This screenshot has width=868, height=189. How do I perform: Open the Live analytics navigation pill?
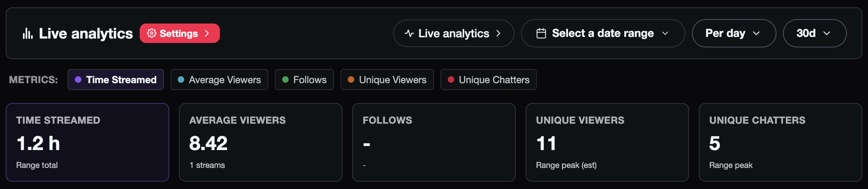453,33
